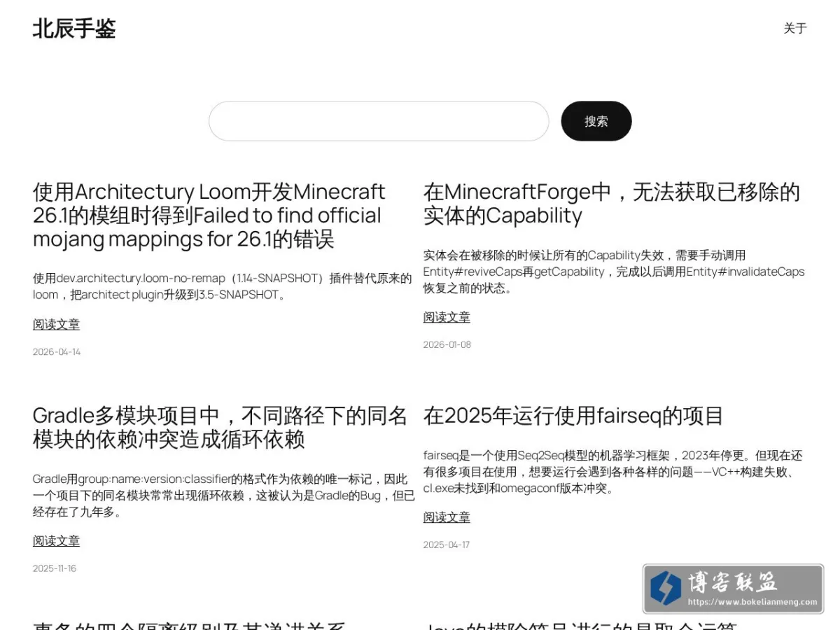The height and width of the screenshot is (630, 840).
Task: Open the 北辰手鉴 site title link
Action: pos(74,29)
